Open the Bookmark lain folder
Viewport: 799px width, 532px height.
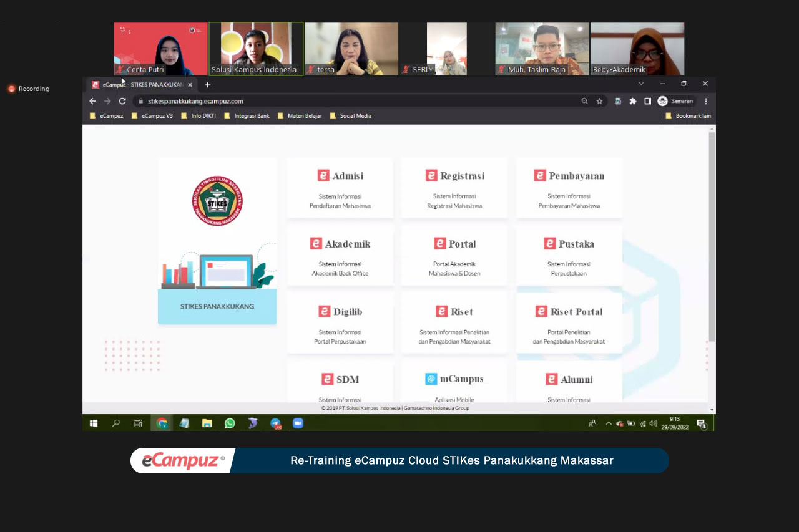[688, 116]
